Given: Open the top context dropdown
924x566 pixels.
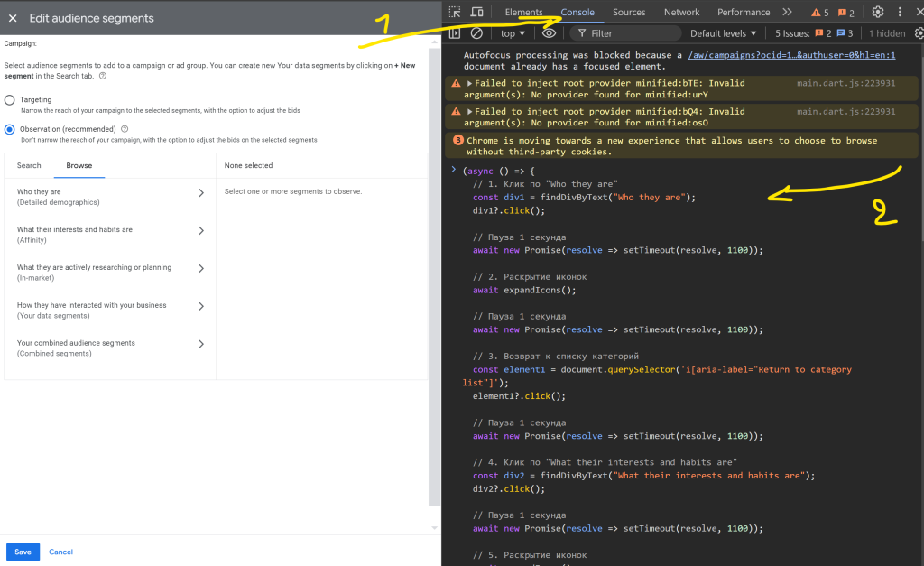Looking at the screenshot, I should pyautogui.click(x=513, y=33).
